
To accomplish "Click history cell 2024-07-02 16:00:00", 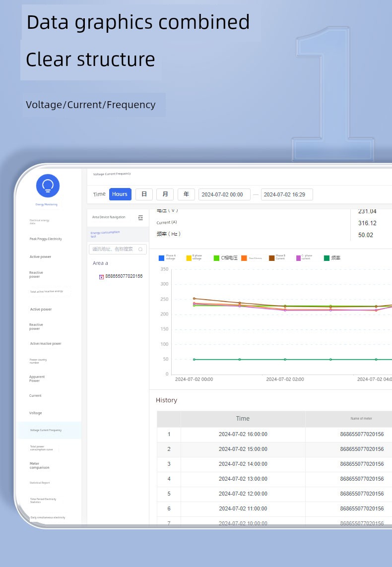I will pyautogui.click(x=243, y=434).
